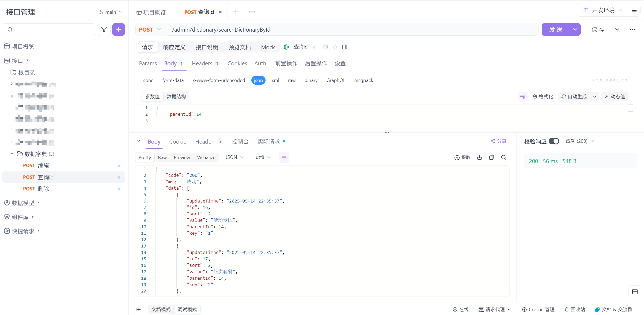Image resolution: width=644 pixels, height=315 pixels.
Task: Select the raw body type
Action: [x=292, y=80]
